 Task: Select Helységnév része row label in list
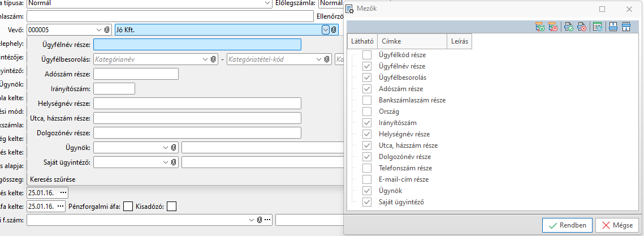point(404,134)
